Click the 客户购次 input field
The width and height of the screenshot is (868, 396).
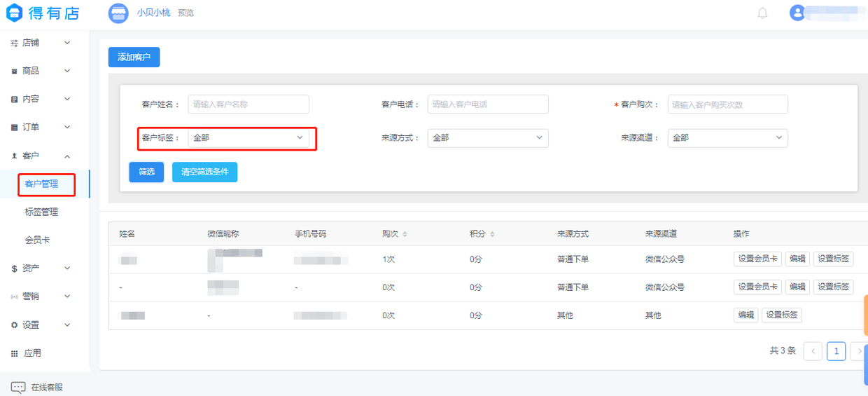click(x=728, y=104)
